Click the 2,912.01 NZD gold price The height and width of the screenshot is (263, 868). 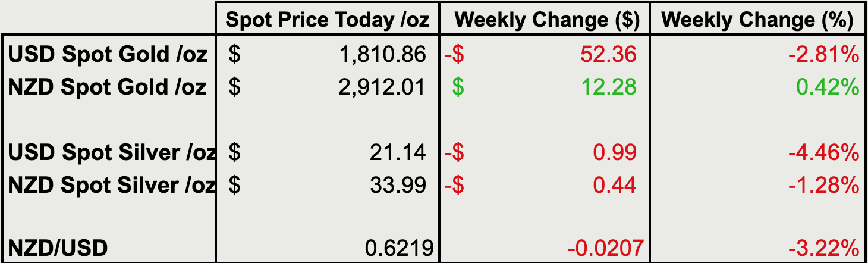coord(383,87)
